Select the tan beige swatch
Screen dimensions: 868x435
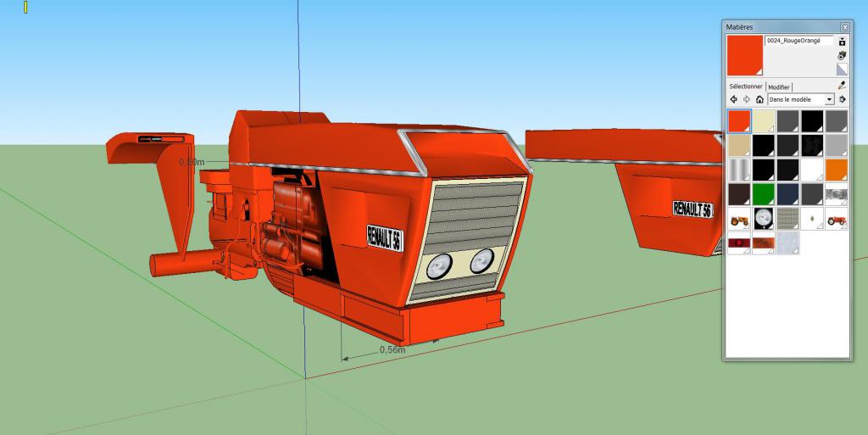coord(739,145)
